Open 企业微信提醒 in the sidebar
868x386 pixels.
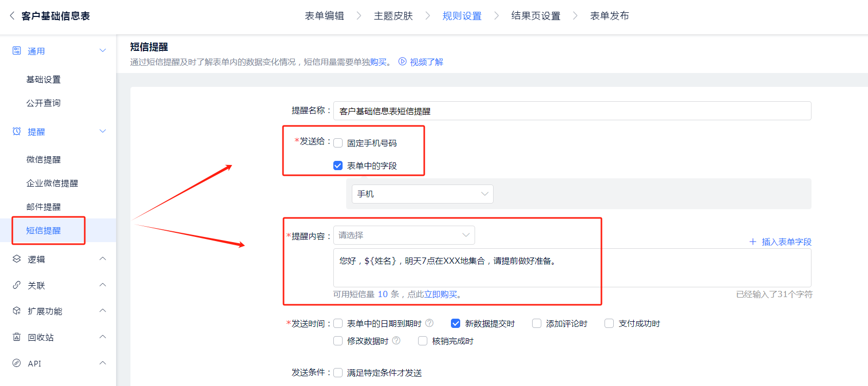(52, 183)
